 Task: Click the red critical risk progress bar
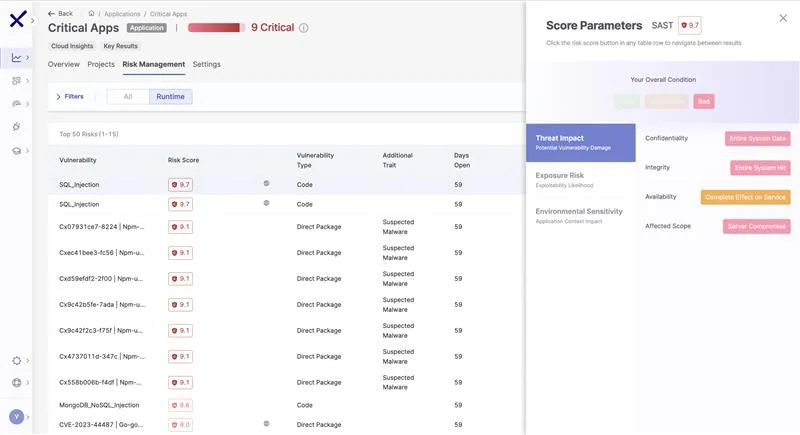216,28
